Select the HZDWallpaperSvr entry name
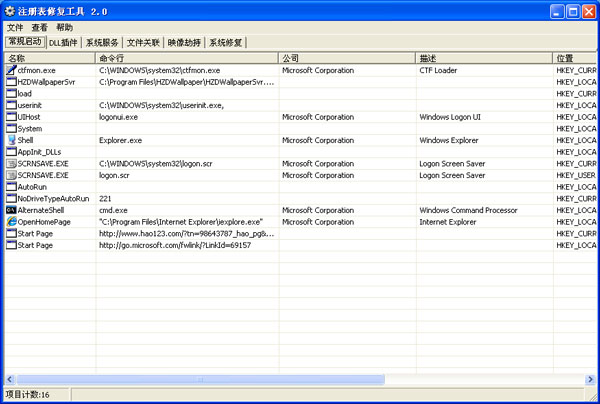Screen dimensions: 600x404 tap(46, 82)
